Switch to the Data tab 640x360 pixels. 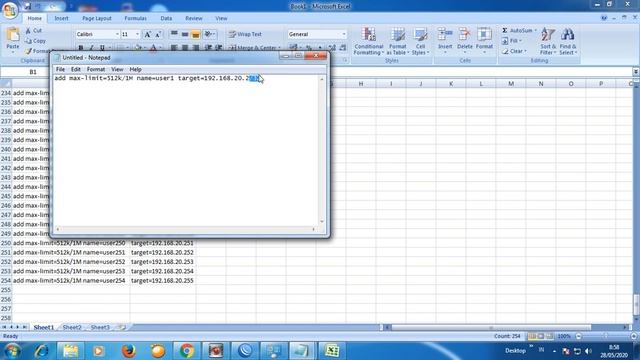point(166,18)
